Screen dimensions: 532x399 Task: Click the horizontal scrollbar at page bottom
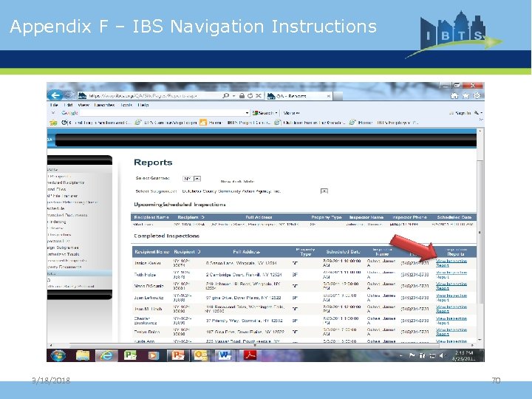click(254, 345)
